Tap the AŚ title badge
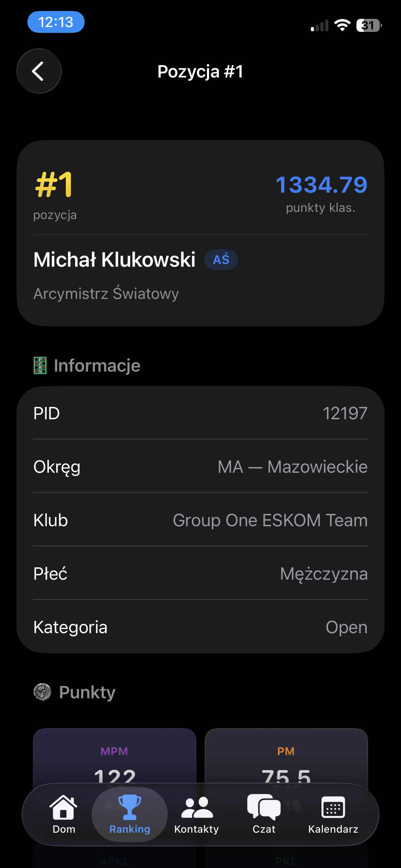Image resolution: width=401 pixels, height=868 pixels. click(x=221, y=260)
